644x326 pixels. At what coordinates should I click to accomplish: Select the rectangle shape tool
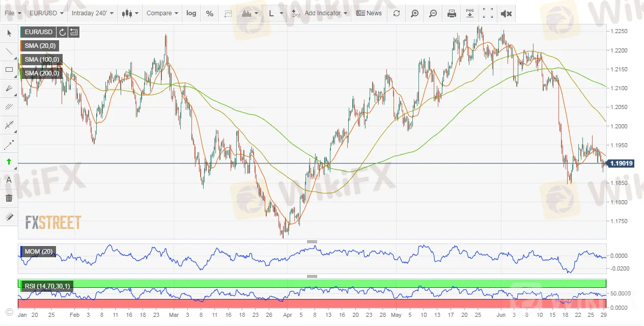[x=9, y=70]
